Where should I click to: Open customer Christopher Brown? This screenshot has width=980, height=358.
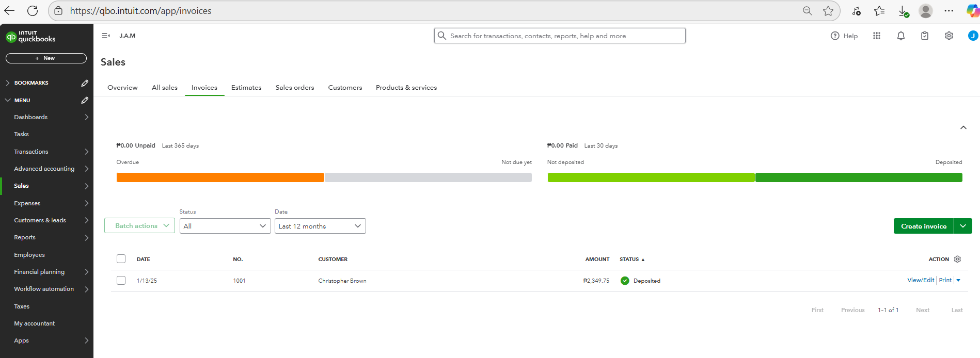(x=342, y=281)
